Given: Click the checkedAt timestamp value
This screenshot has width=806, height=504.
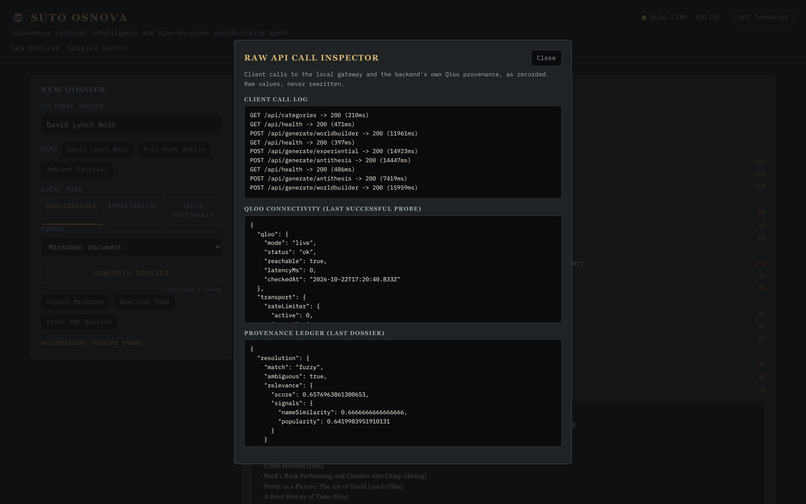Looking at the screenshot, I should click(355, 279).
